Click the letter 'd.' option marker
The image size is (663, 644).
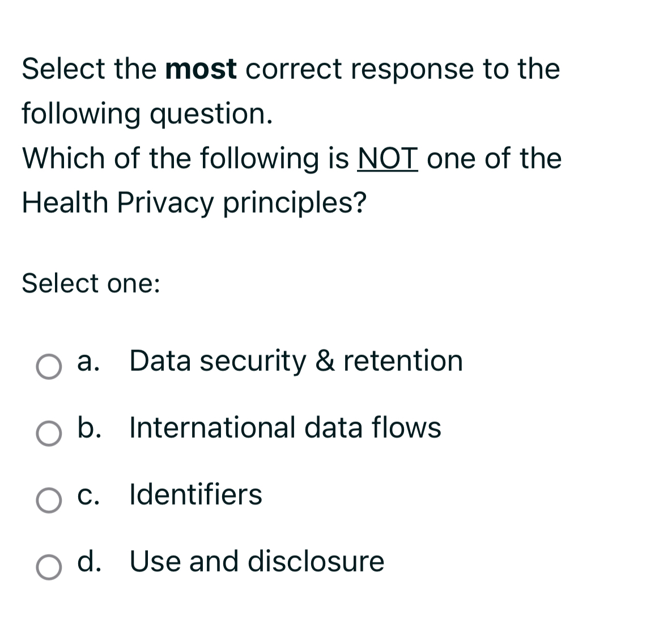(x=89, y=561)
